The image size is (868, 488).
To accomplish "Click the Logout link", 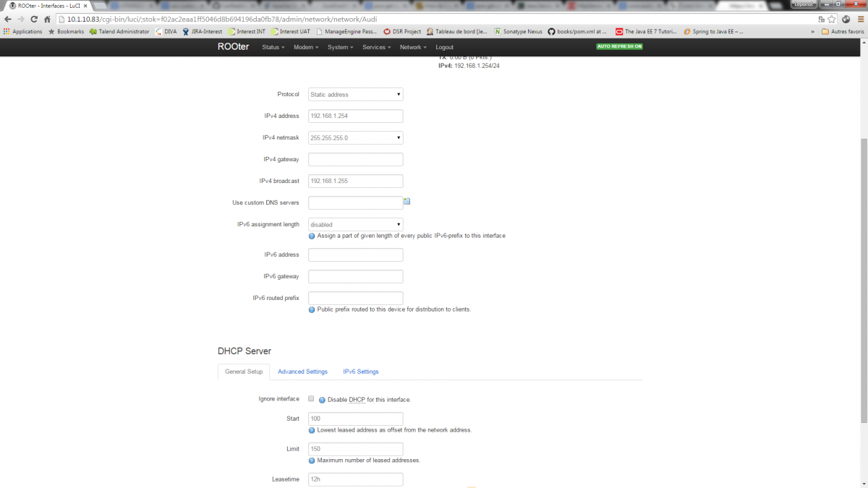I will pos(445,47).
